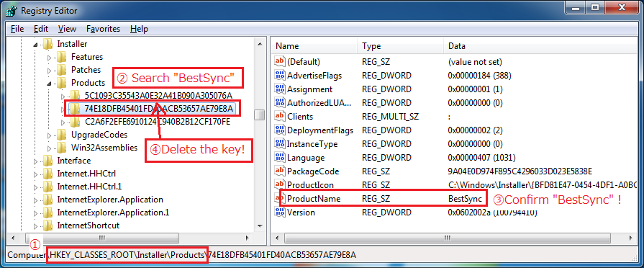Click the Assignment DWORD value icon
This screenshot has height=268, width=644.
point(280,89)
